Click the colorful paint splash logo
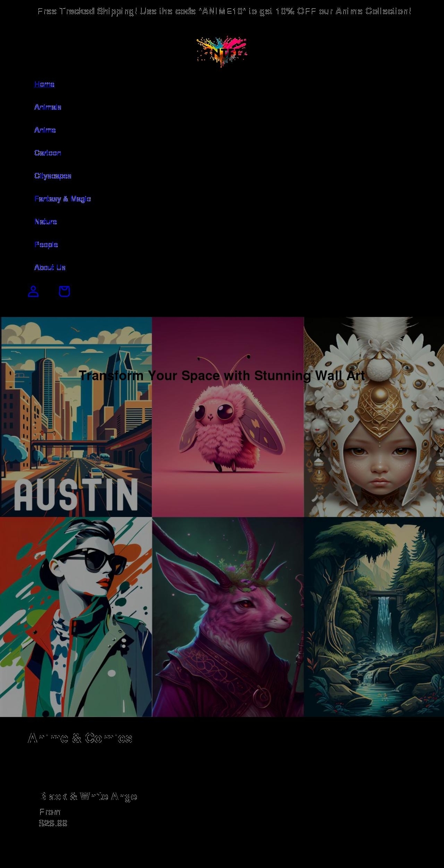The image size is (444, 868). pos(222,51)
